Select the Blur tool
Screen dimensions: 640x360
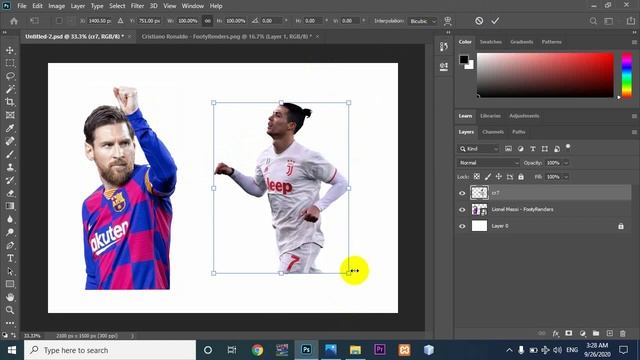[10, 219]
